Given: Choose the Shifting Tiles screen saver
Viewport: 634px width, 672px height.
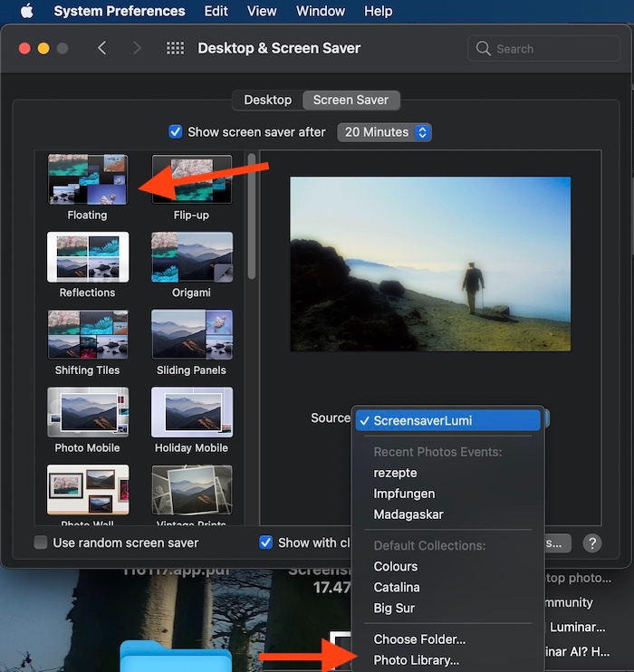Looking at the screenshot, I should (87, 334).
